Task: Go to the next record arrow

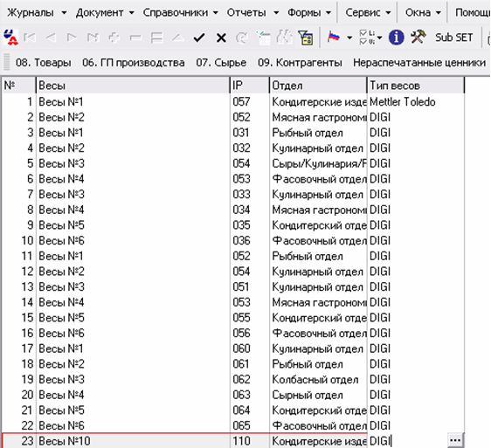Action: click(72, 38)
